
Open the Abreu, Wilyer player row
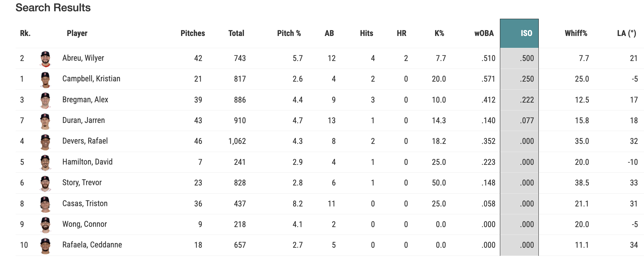pyautogui.click(x=83, y=58)
